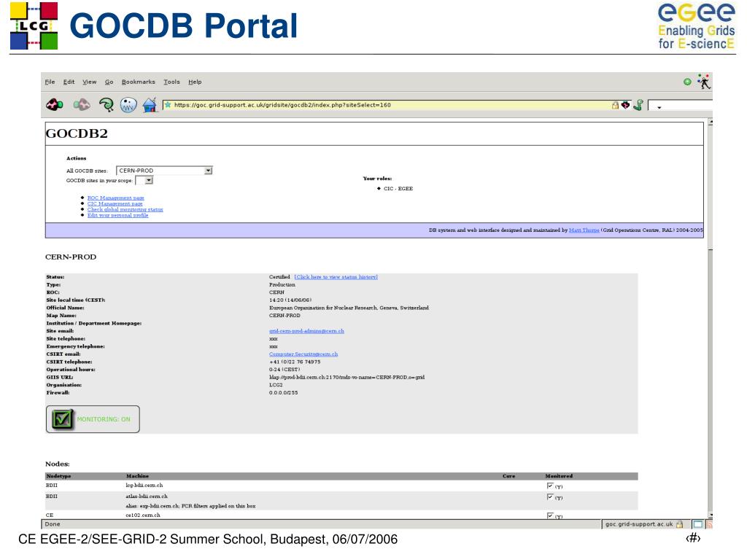Screen dimensions: 747x560
Task: Click the green snake Go icon
Action: click(x=638, y=105)
